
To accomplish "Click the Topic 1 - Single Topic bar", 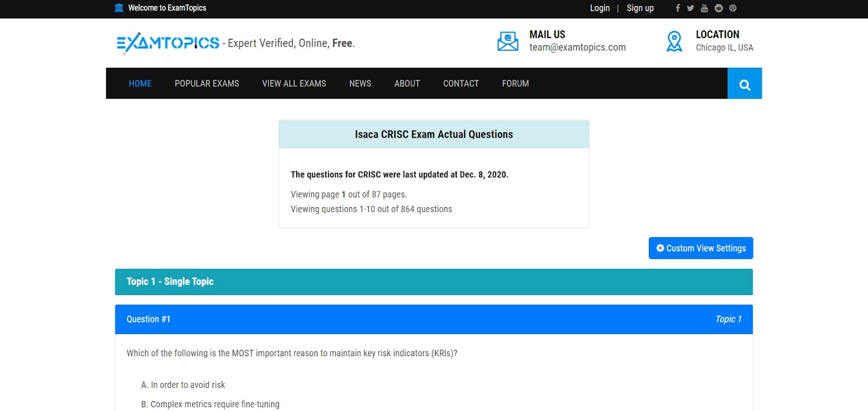I will click(x=434, y=282).
